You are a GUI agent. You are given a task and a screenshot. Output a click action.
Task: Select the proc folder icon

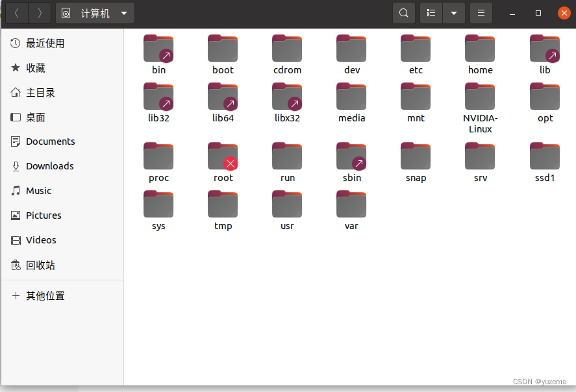(158, 156)
